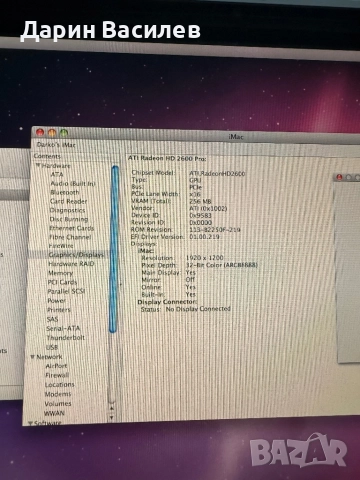
Task: Open WWAN under Network
Action: tap(54, 413)
